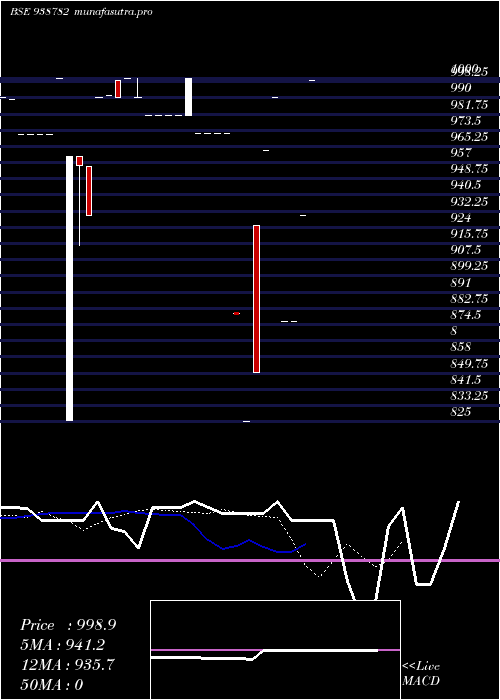Viewport: 500px width, 700px height.
Task: Click the 50MA : 0 readout
Action: click(52, 684)
